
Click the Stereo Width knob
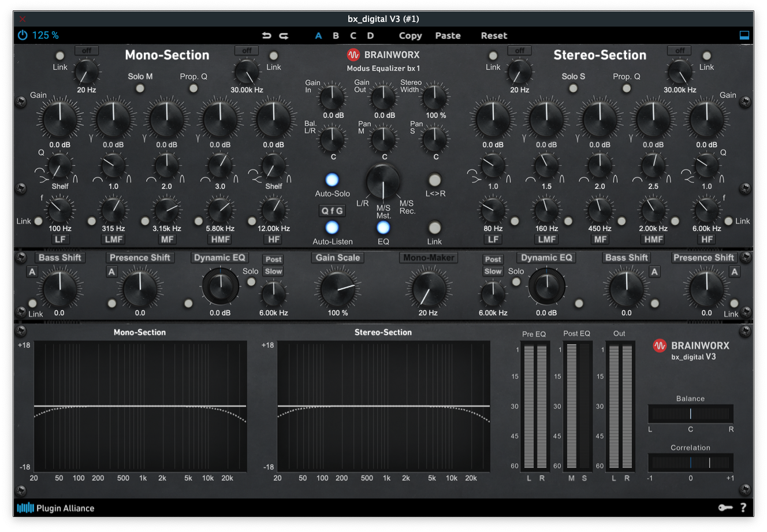tap(435, 96)
